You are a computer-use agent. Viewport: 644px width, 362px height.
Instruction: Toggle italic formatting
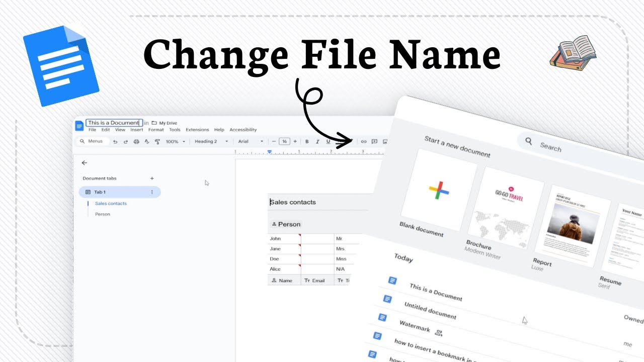click(x=317, y=142)
